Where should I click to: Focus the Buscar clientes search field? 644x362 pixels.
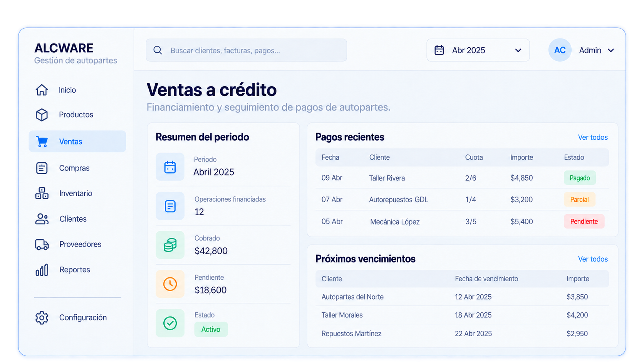pos(246,50)
